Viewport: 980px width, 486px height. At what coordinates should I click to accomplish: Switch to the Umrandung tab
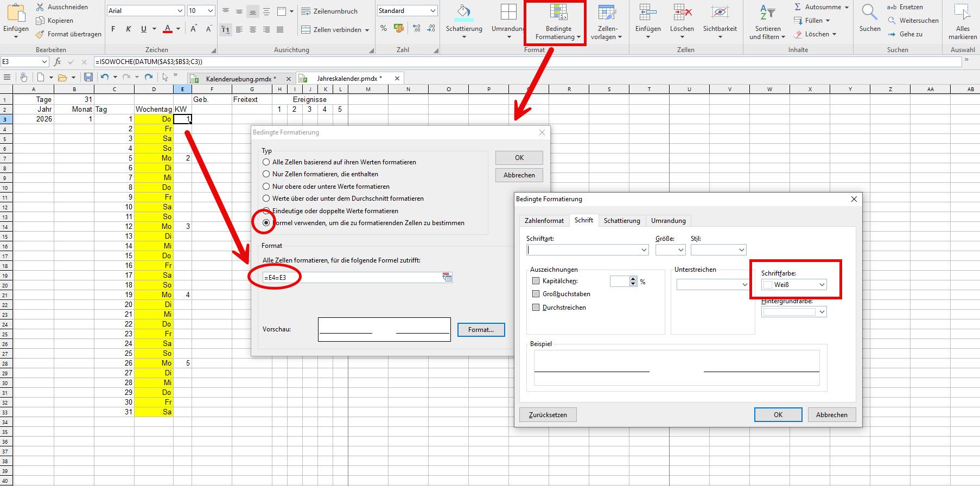[668, 221]
